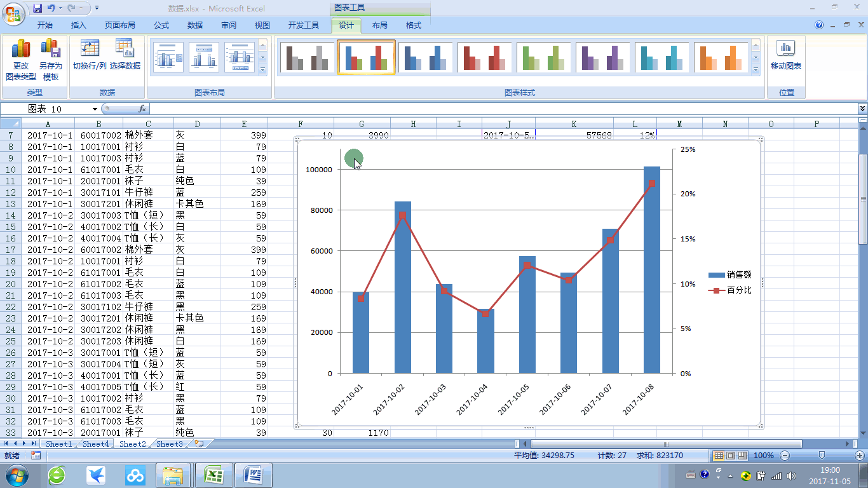
Task: Switch to Normal view icon
Action: [x=719, y=456]
